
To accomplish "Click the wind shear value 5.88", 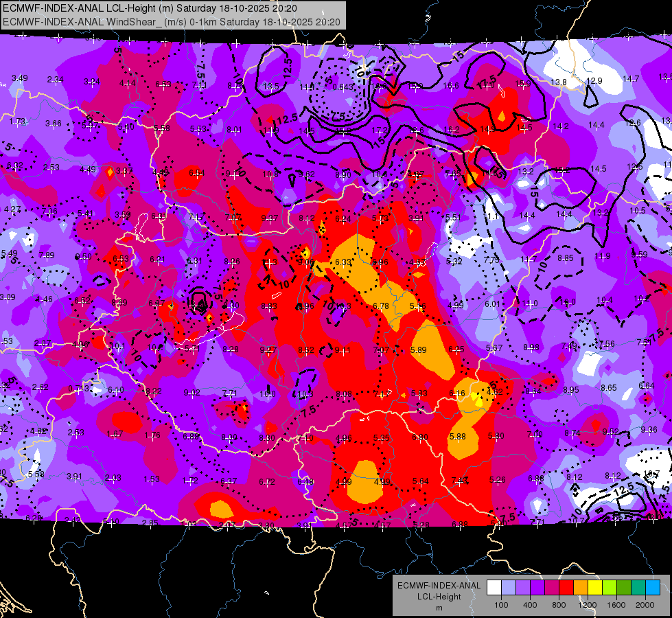I will 458,437.
